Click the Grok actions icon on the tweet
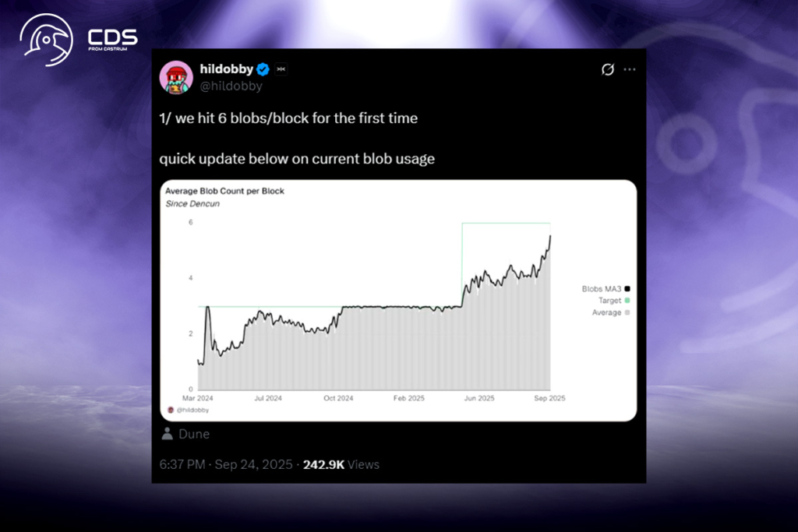798x532 pixels. 607,69
